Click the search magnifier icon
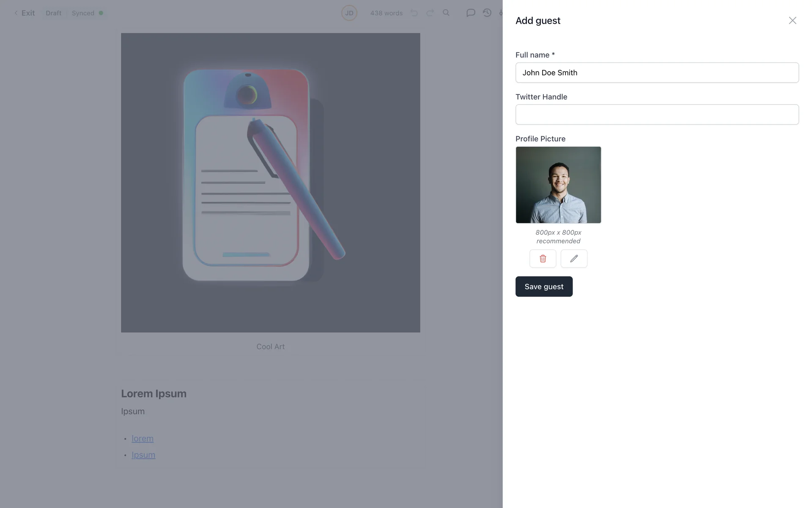This screenshot has height=508, width=812. pos(446,13)
